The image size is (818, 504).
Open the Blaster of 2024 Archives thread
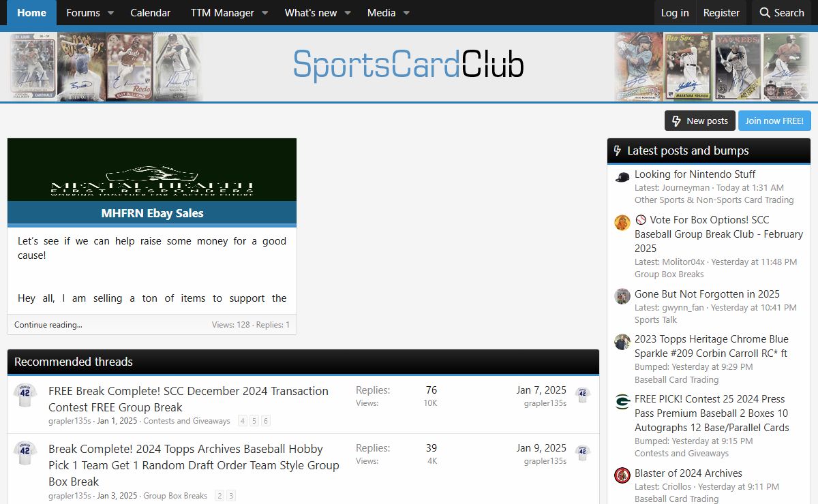click(688, 473)
